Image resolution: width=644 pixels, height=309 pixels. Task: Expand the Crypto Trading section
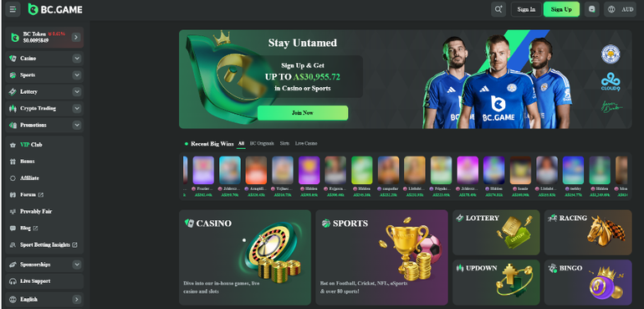77,108
